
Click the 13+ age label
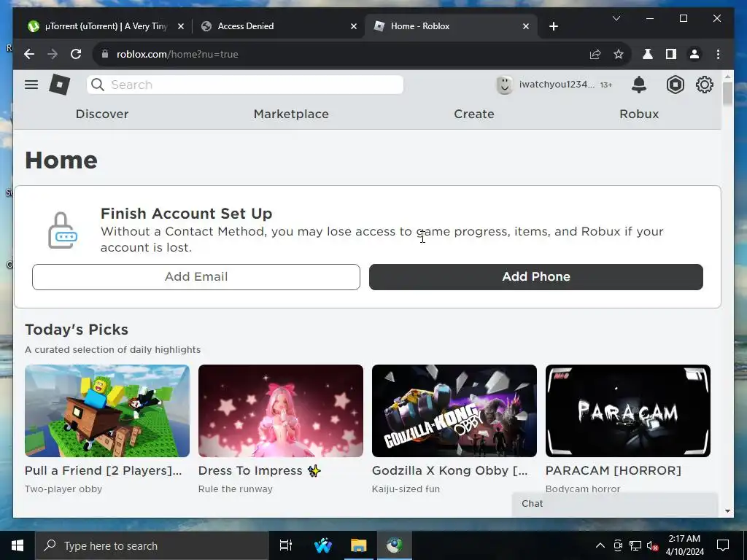click(606, 85)
